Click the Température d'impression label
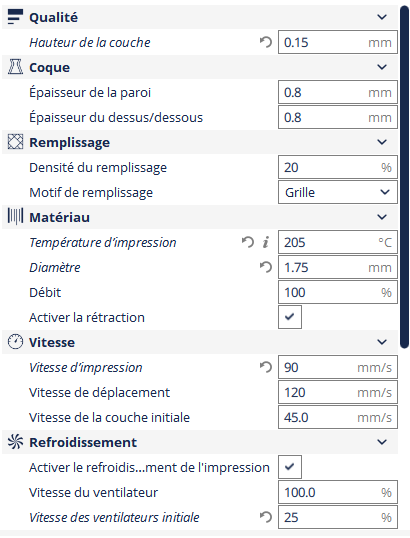This screenshot has height=538, width=410. 103,242
